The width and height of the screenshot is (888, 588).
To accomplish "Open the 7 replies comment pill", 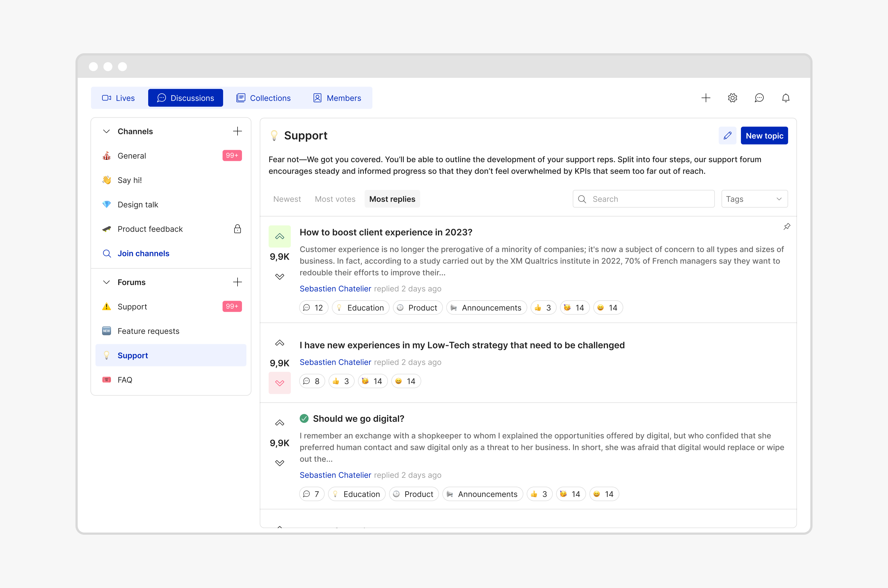I will pos(312,494).
